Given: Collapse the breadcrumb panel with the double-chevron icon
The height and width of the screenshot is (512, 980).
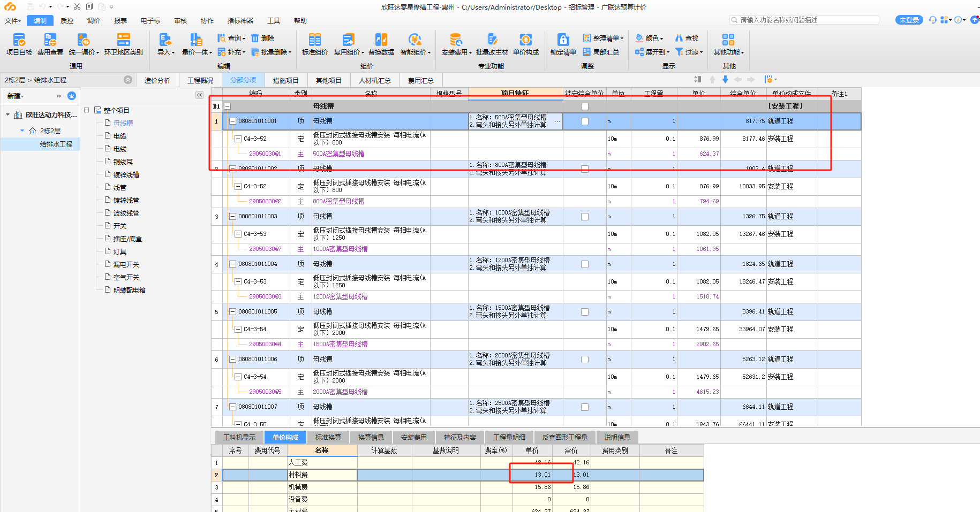Looking at the screenshot, I should 128,80.
